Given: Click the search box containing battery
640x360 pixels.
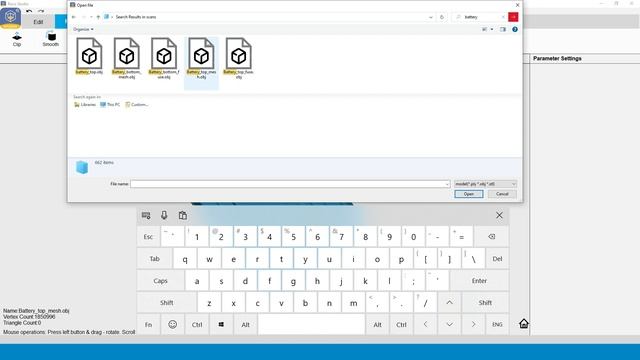Looking at the screenshot, I should [x=480, y=17].
